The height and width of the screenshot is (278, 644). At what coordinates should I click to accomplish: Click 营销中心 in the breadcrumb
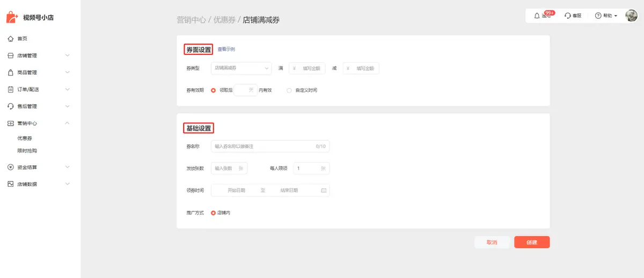(192, 20)
